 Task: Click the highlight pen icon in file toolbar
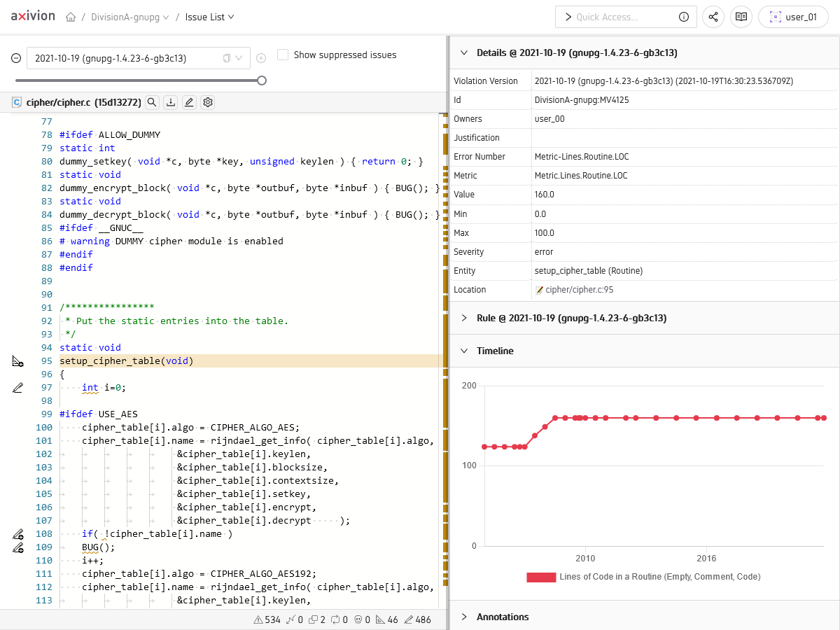click(189, 102)
